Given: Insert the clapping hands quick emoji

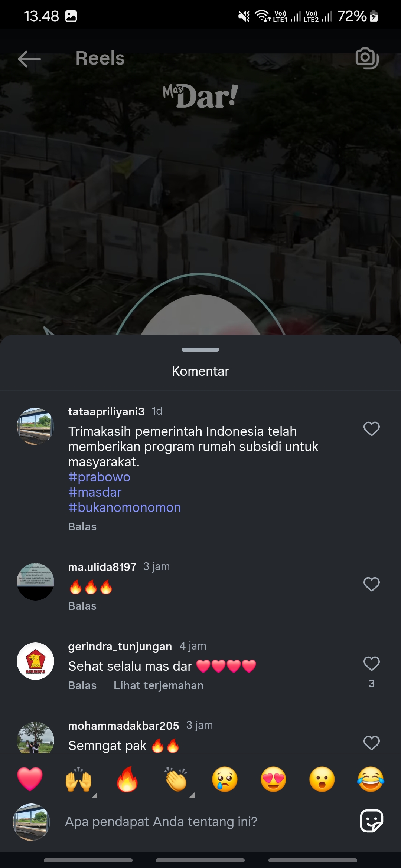Looking at the screenshot, I should (176, 779).
